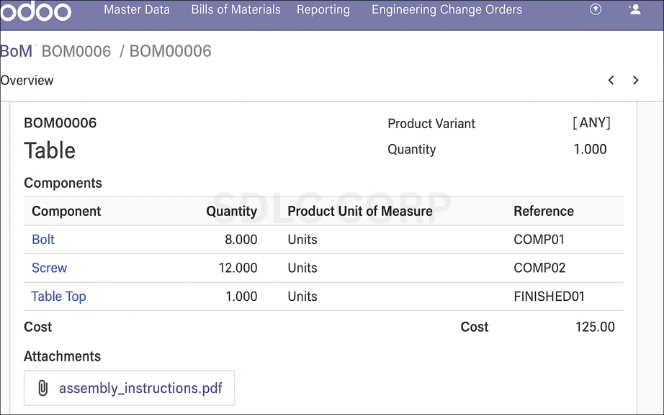Viewport: 664px width, 415px height.
Task: Click the Units cell in Table Top row
Action: tap(302, 296)
